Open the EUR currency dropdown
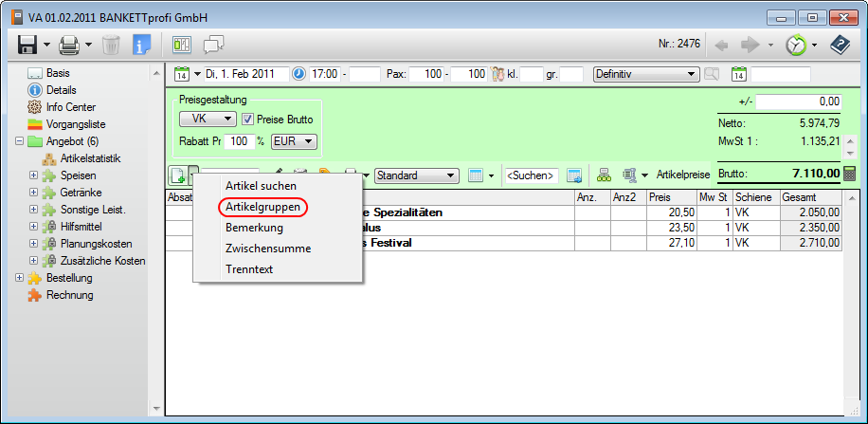 [294, 141]
